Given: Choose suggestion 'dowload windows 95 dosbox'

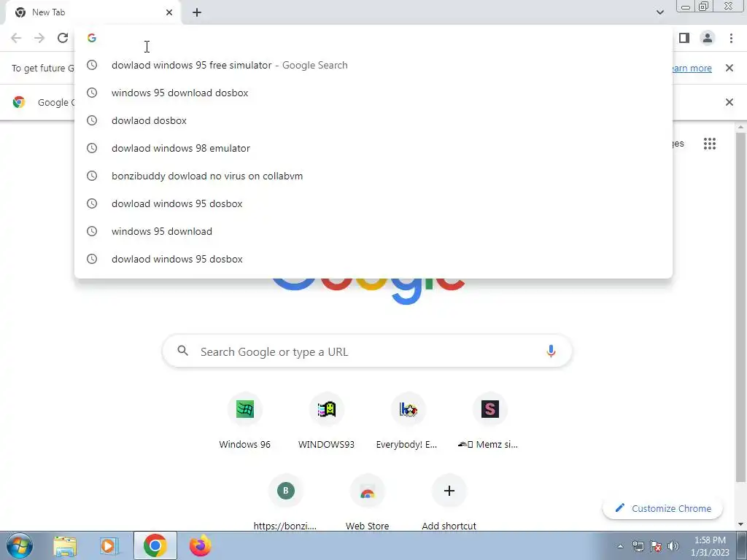Looking at the screenshot, I should coord(373,203).
